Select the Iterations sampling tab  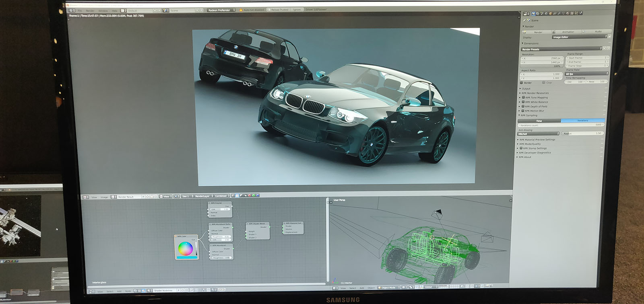pyautogui.click(x=582, y=121)
